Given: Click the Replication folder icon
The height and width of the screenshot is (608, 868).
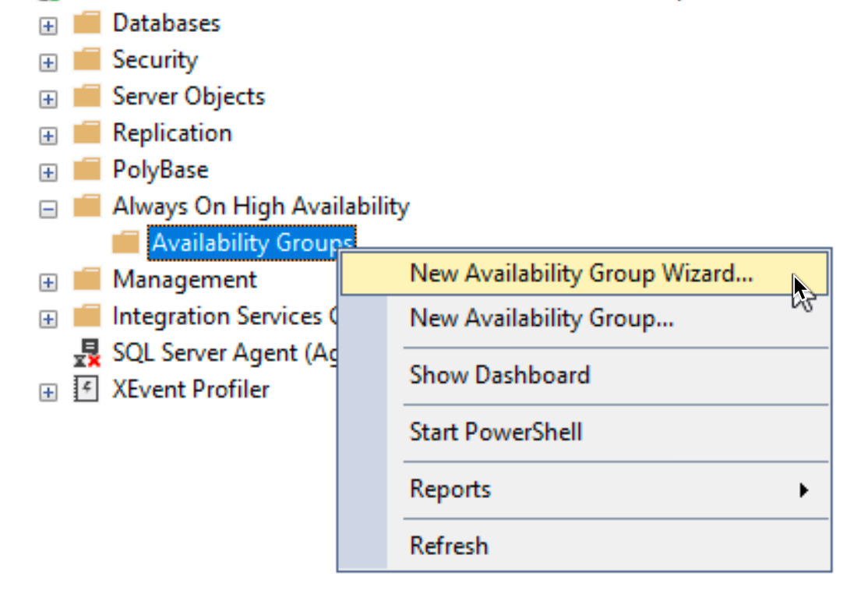Looking at the screenshot, I should click(x=87, y=133).
